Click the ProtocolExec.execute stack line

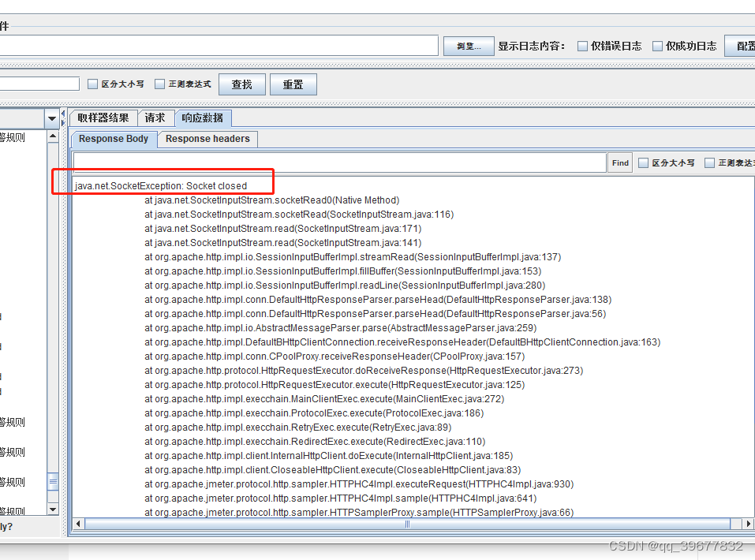314,413
